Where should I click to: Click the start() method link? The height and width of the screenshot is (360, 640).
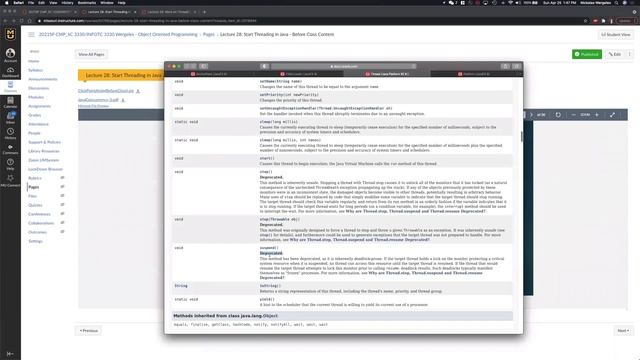[267, 158]
